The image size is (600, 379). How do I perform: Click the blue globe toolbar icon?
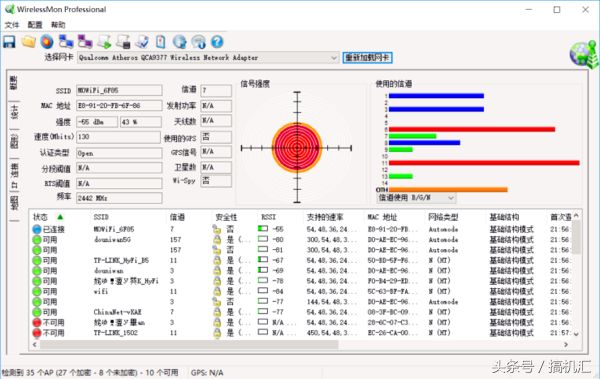[179, 41]
